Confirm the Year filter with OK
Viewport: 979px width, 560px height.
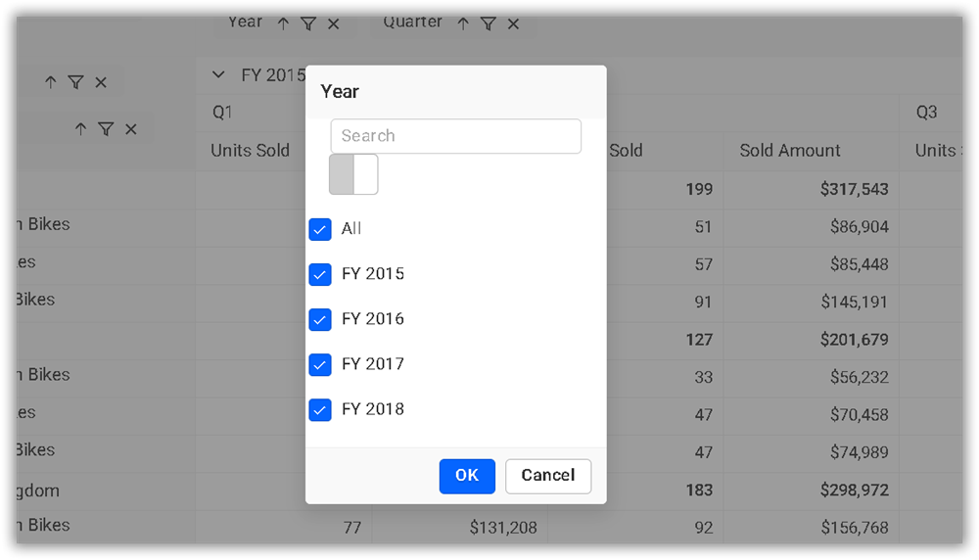[x=467, y=476]
